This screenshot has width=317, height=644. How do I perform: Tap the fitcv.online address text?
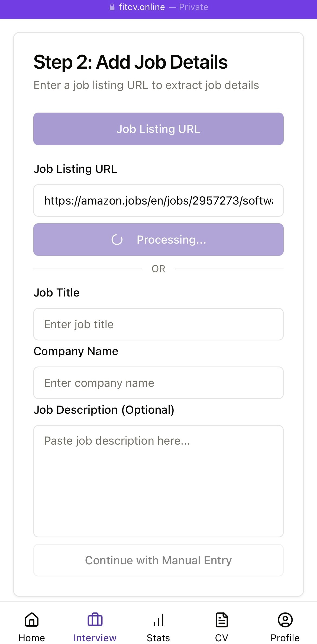(x=142, y=7)
